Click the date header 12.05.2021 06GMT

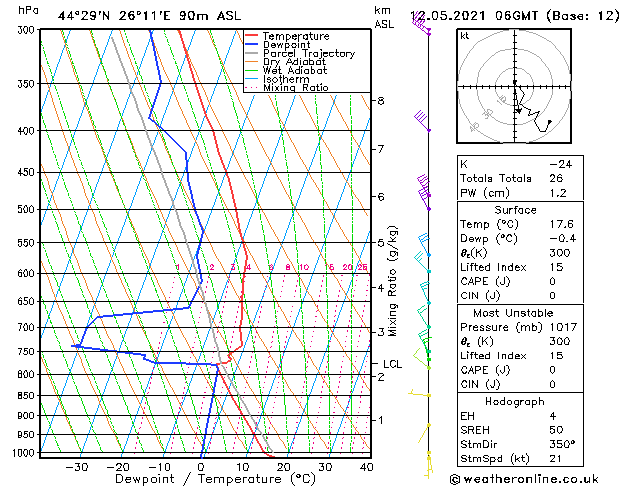coord(474,16)
